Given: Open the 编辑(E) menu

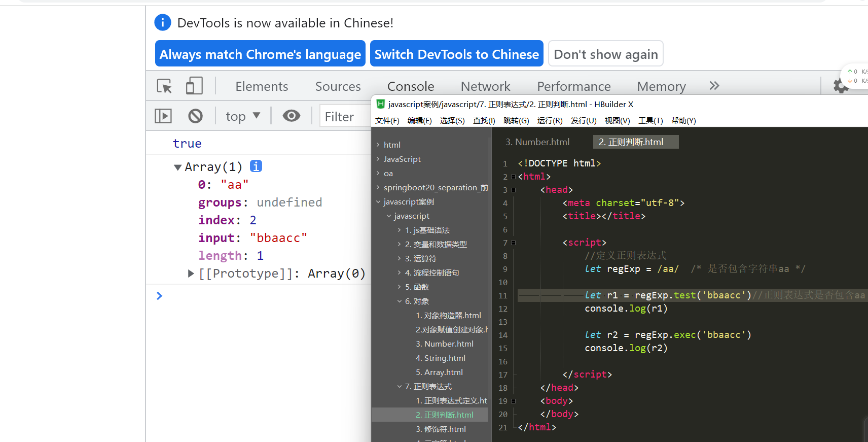Looking at the screenshot, I should coord(420,120).
